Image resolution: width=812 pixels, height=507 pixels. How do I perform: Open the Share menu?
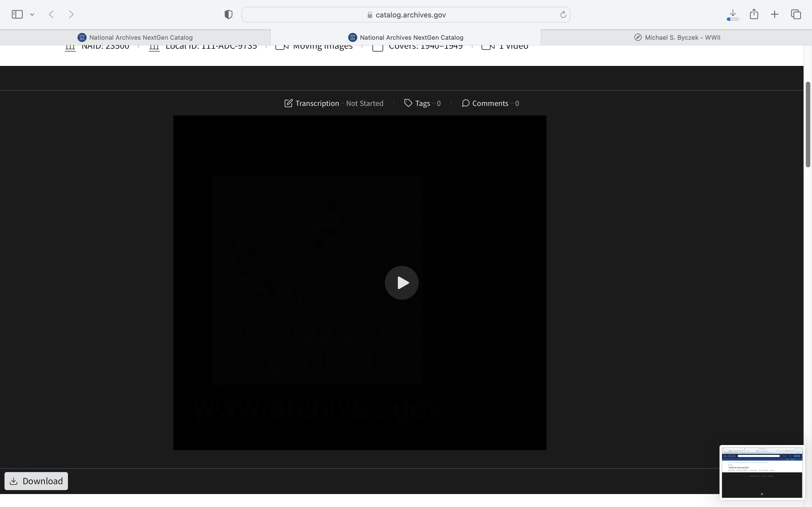click(754, 14)
